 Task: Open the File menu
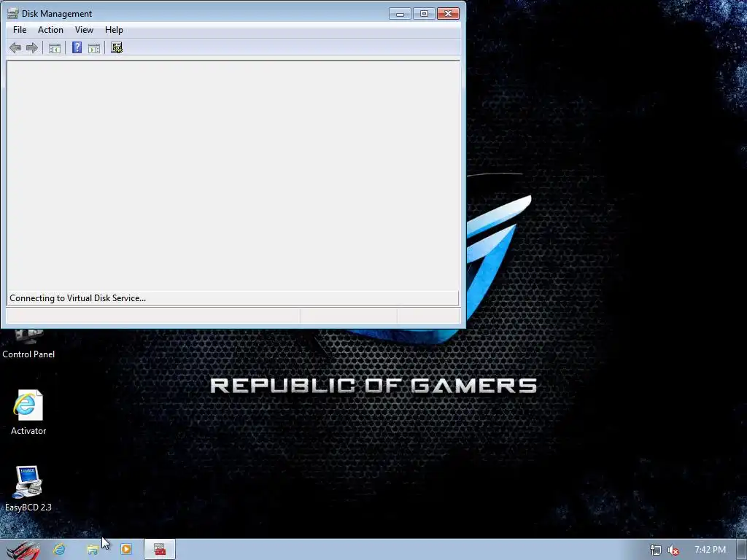(20, 29)
